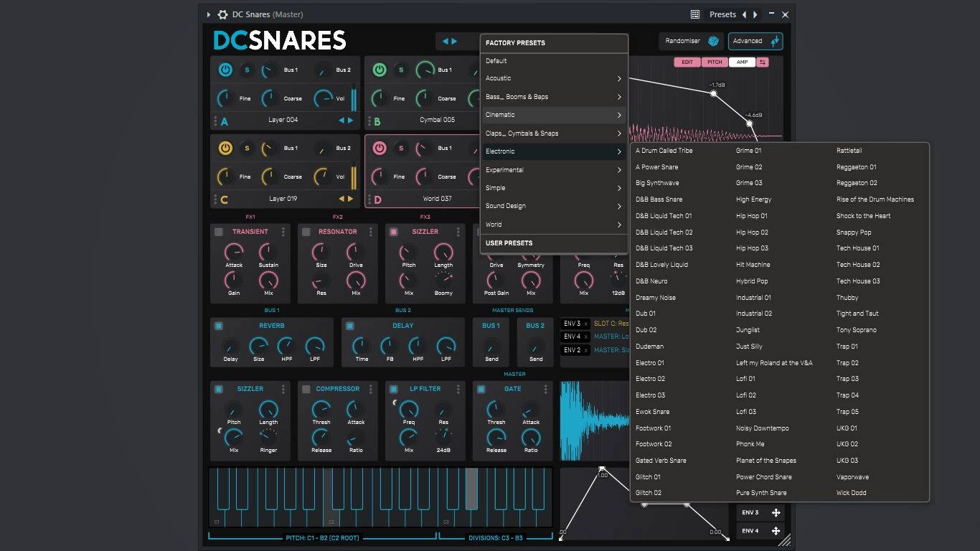Load next sample for Layer 004
The height and width of the screenshot is (551, 980).
click(350, 121)
